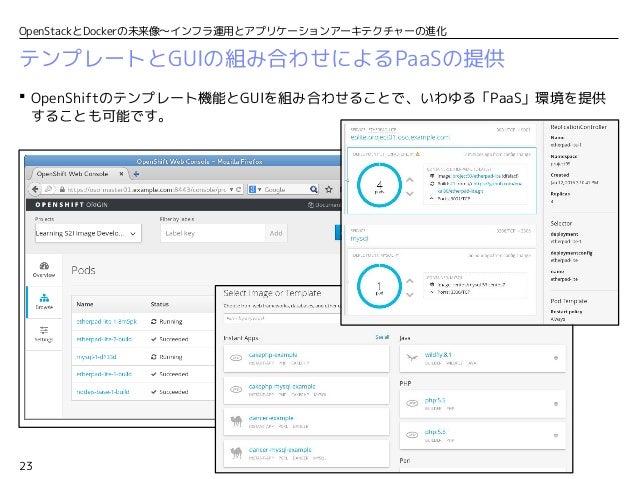Image resolution: width=638 pixels, height=479 pixels.
Task: Bookmark the page with star icon
Action: point(329,189)
